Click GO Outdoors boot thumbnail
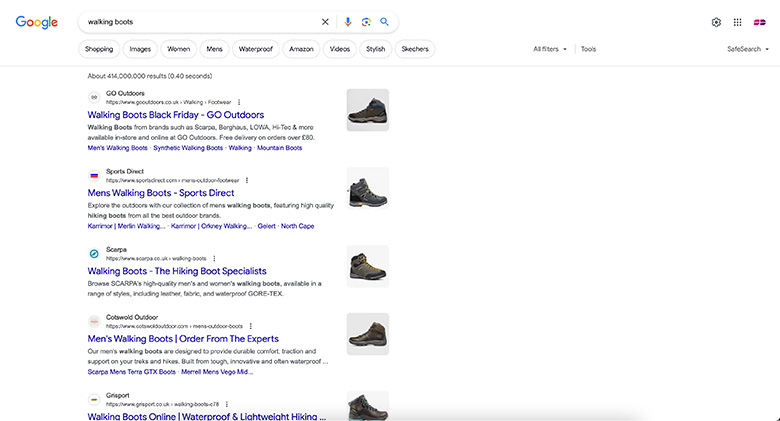 click(x=368, y=110)
